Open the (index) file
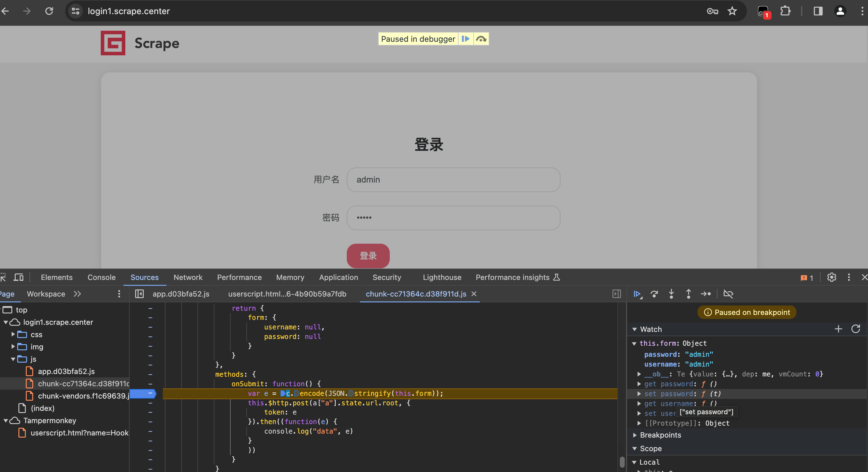The height and width of the screenshot is (472, 868). coord(42,408)
